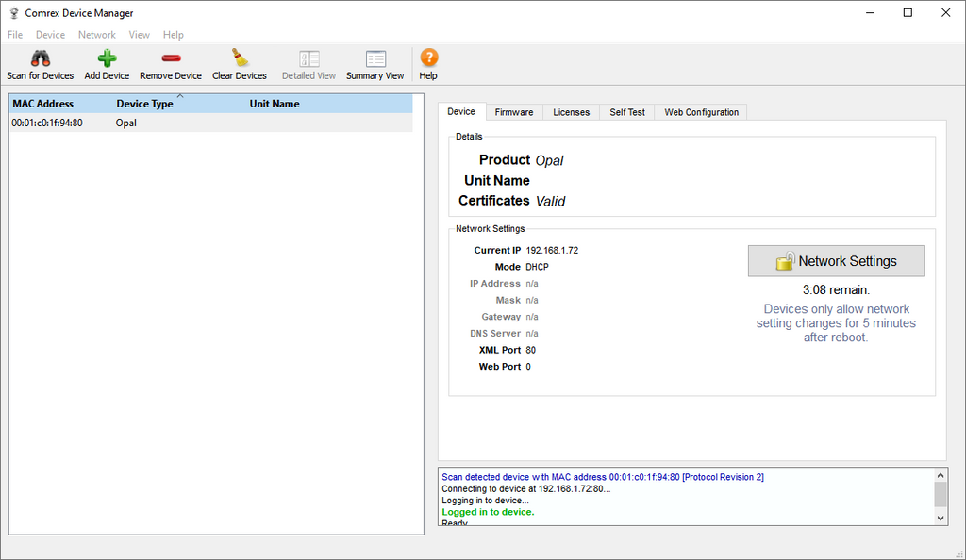Click the log scrollbar thumb
This screenshot has height=560, width=966.
click(x=941, y=494)
